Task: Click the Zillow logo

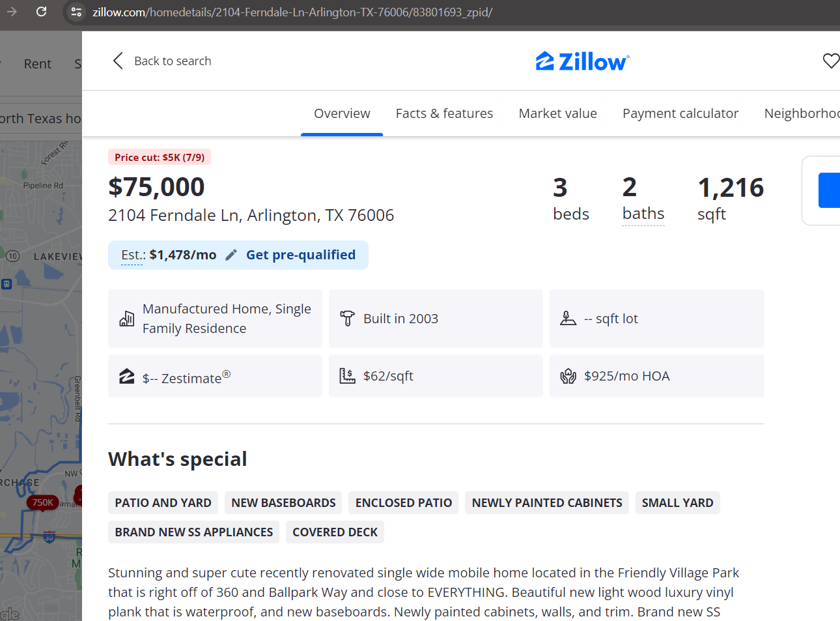Action: pos(582,61)
